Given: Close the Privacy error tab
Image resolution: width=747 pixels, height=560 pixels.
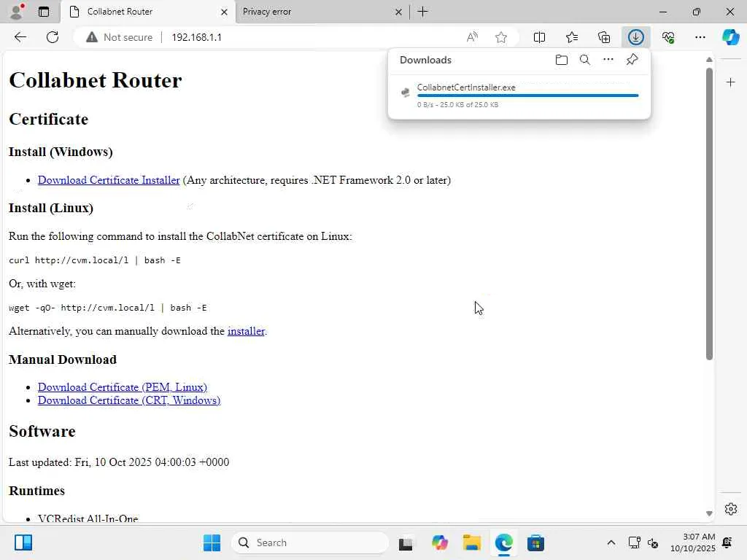Looking at the screenshot, I should (398, 12).
